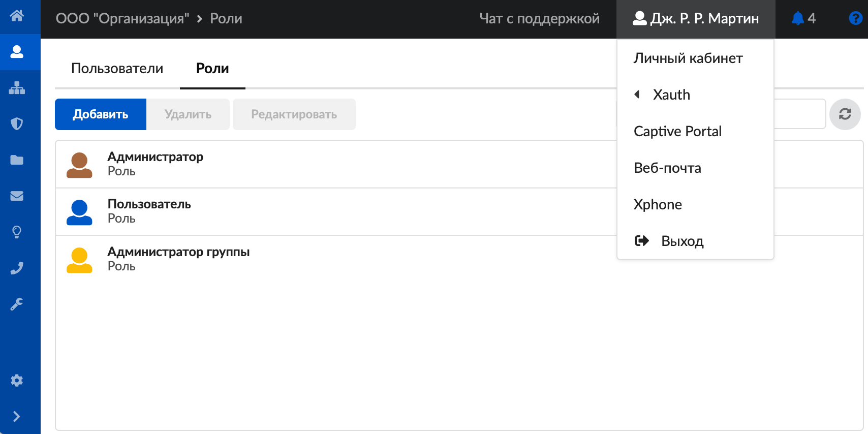
Task: Select the users icon in sidebar
Action: (17, 52)
